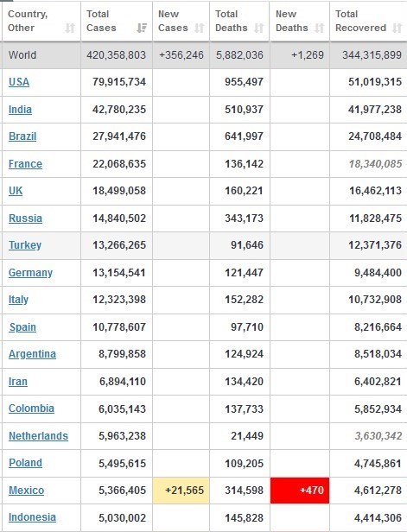407x532 pixels.
Task: Click the Total Deaths sort arrows
Action: (x=259, y=28)
